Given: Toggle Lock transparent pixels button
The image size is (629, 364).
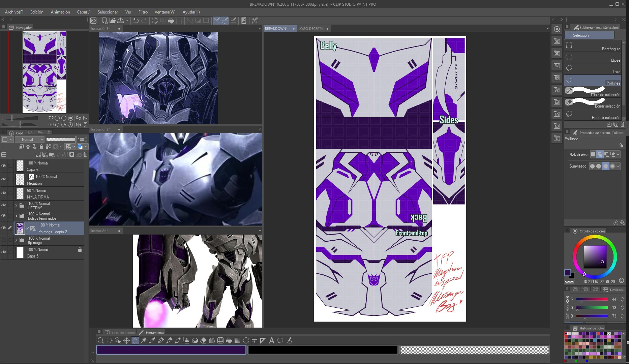Looking at the screenshot, I should tap(48, 147).
